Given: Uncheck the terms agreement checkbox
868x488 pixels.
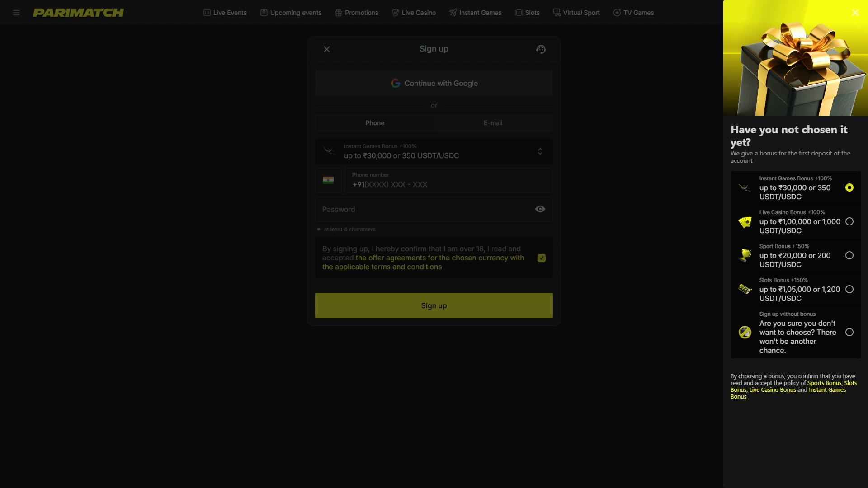Looking at the screenshot, I should tap(542, 258).
